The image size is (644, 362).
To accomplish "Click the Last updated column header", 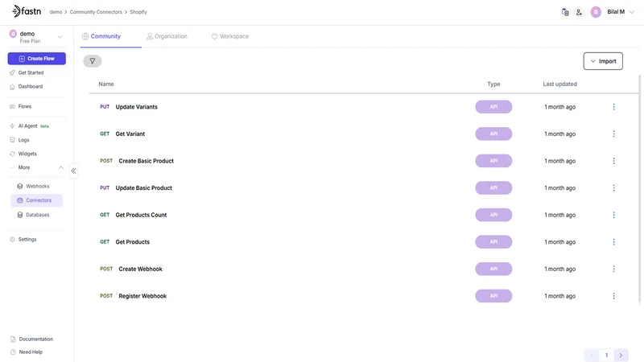I will point(559,84).
